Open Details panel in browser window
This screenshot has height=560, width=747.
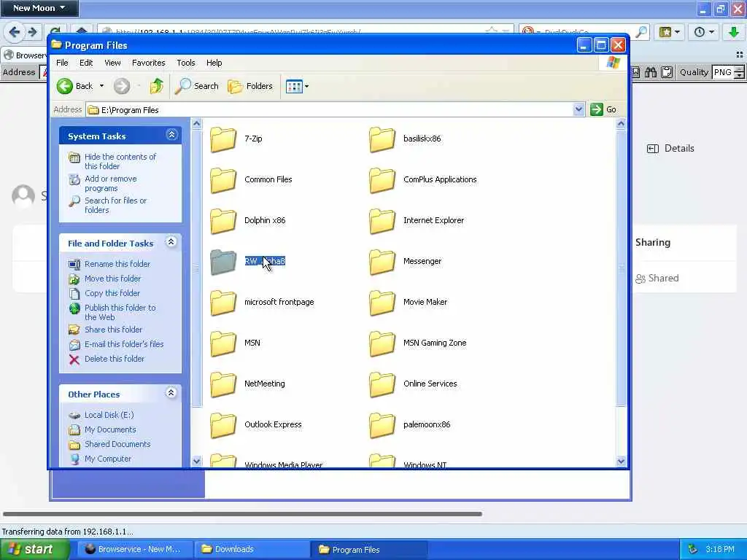670,149
